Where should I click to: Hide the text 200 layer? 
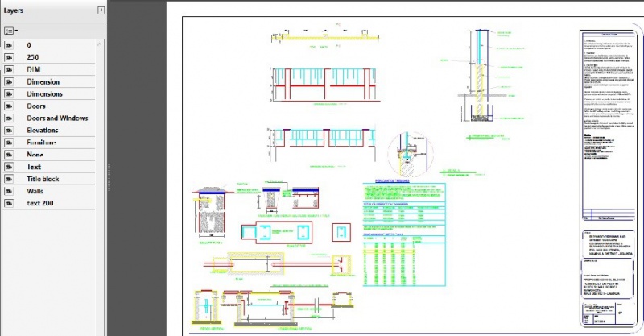tap(9, 203)
